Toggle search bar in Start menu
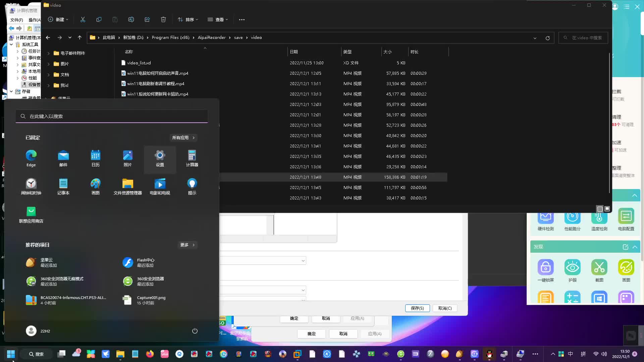 pyautogui.click(x=111, y=116)
